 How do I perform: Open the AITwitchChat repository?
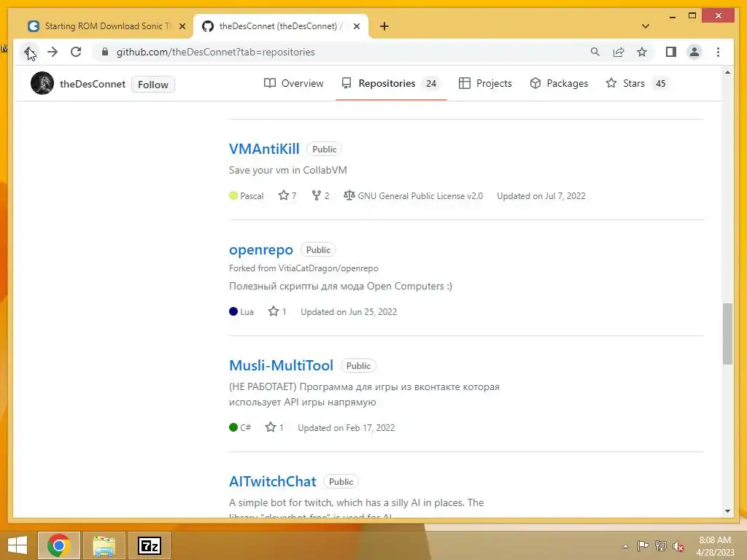tap(273, 481)
